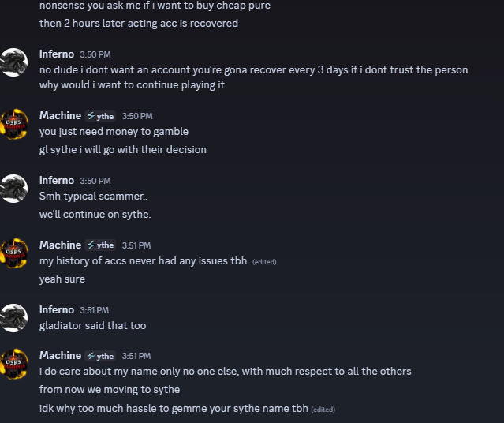Select the message 'from now we moving to sythe'

(x=110, y=390)
